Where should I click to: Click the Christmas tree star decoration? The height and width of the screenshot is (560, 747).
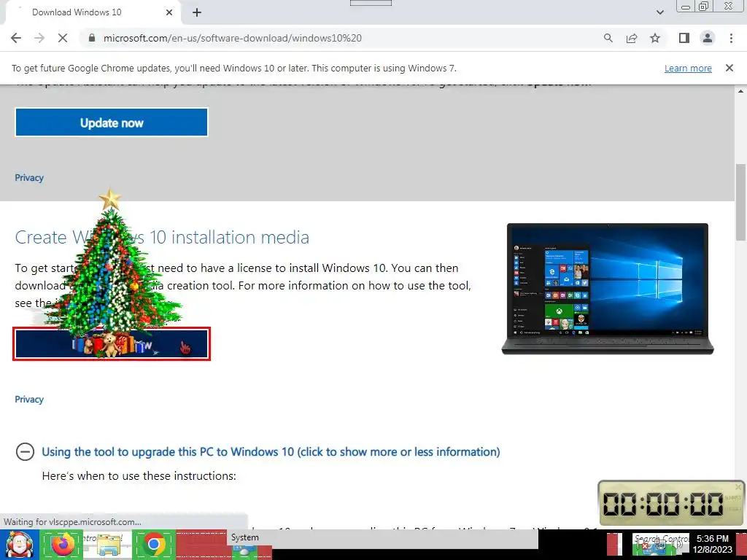[x=110, y=200]
